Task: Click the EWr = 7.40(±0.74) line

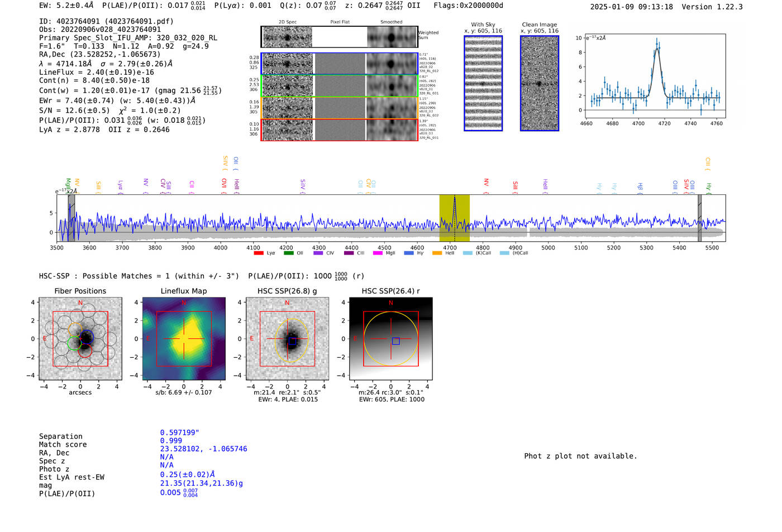Action: pyautogui.click(x=117, y=100)
